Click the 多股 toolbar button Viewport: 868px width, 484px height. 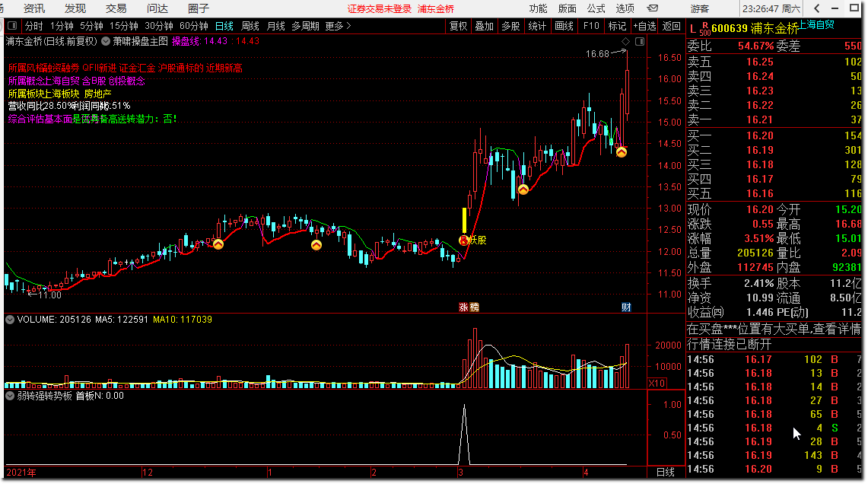(x=511, y=26)
